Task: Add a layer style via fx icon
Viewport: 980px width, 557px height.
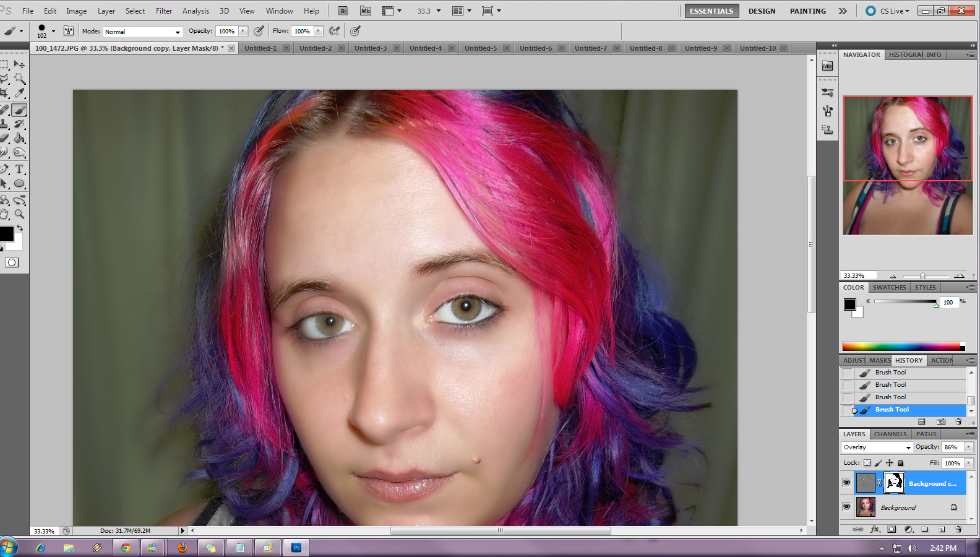Action: coord(875,529)
